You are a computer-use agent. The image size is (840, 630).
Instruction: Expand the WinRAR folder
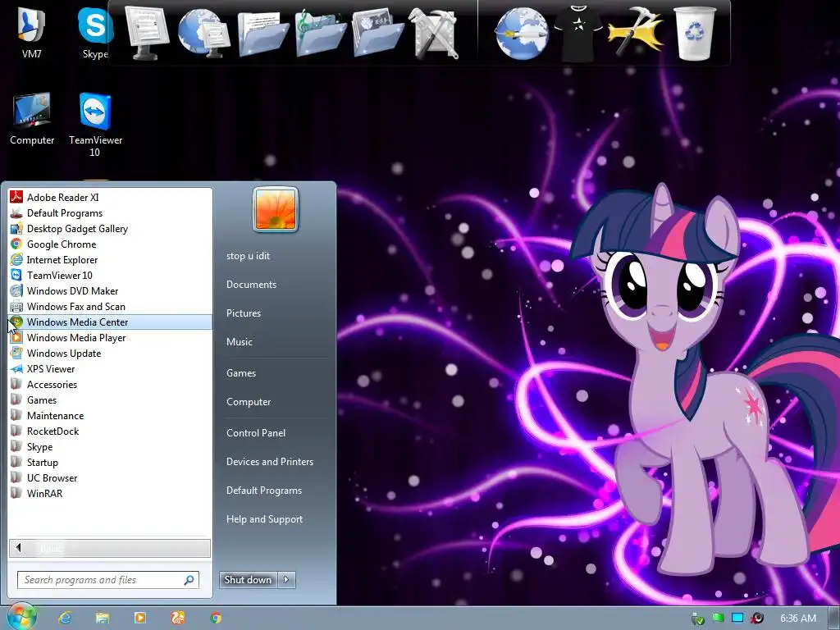click(x=110, y=493)
